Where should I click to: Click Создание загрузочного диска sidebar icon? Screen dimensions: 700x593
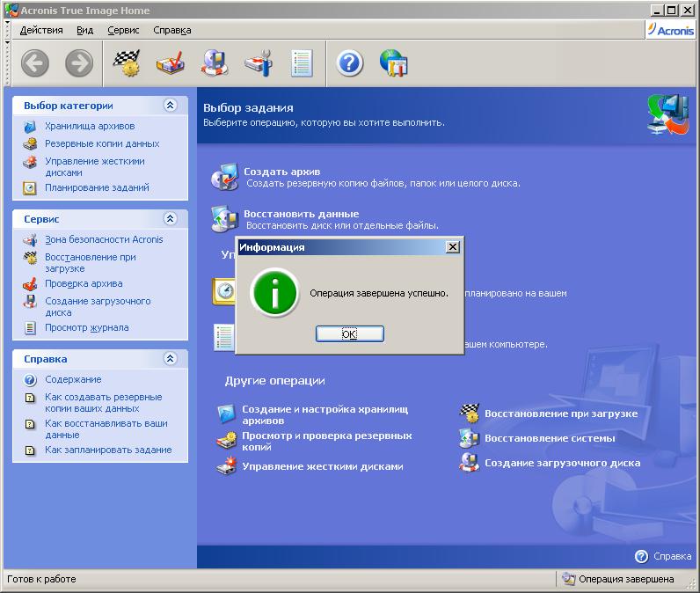pos(30,302)
